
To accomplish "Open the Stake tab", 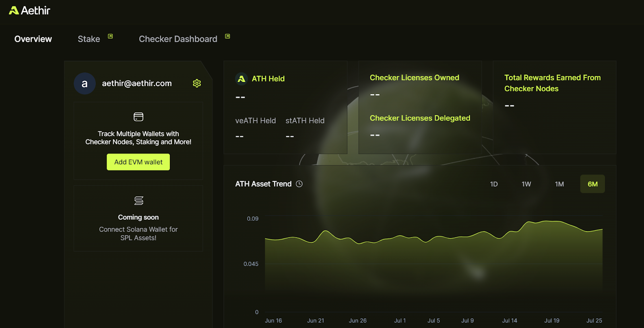I will (x=89, y=39).
